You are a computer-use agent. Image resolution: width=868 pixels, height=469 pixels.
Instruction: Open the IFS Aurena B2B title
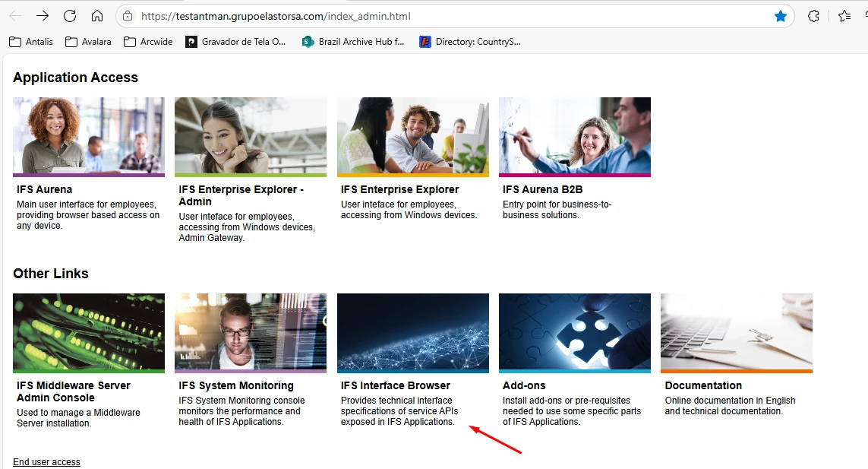click(542, 189)
